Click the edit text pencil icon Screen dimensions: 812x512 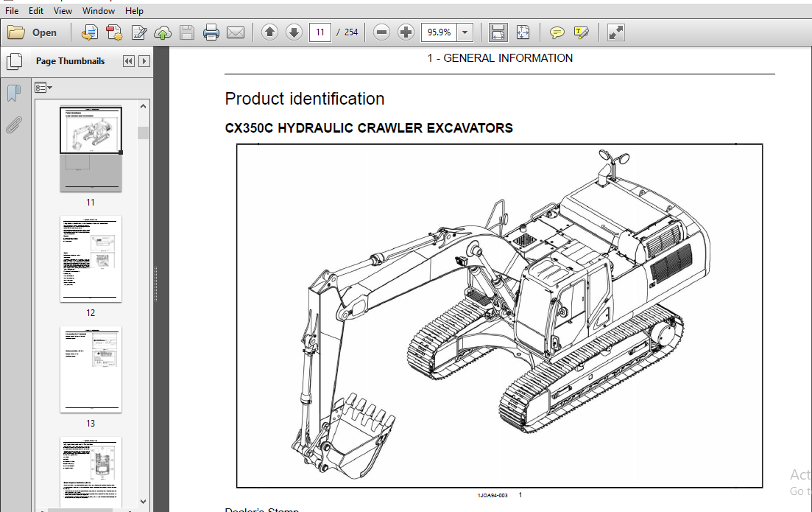coord(139,32)
